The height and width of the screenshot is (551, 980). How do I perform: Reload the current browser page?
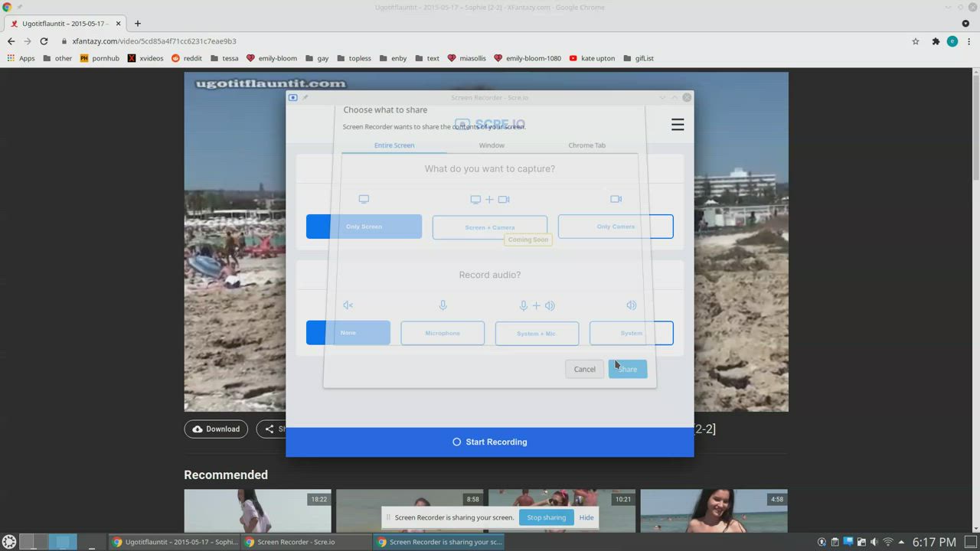pos(44,41)
